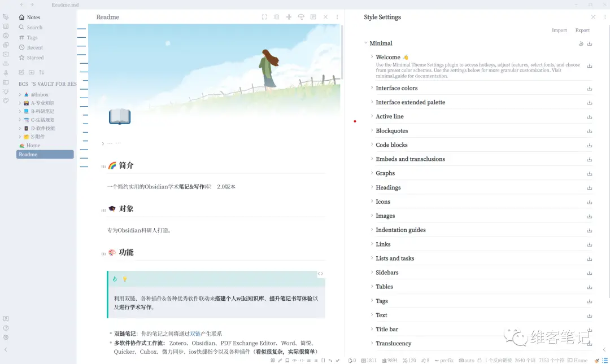Open the Notes tab in sidebar
The width and height of the screenshot is (610, 364).
(29, 17)
